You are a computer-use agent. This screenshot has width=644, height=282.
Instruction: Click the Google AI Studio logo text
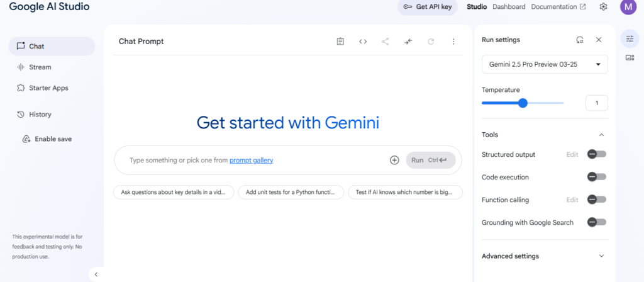49,6
